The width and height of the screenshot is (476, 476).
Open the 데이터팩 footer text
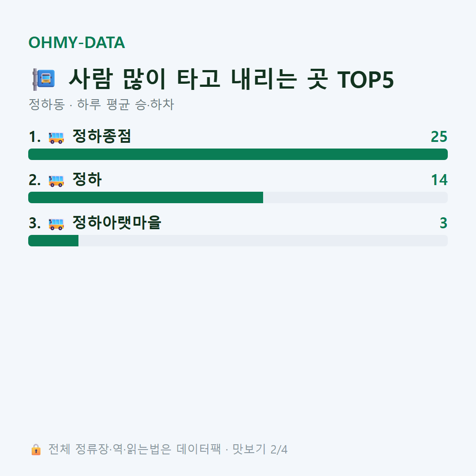(x=198, y=449)
